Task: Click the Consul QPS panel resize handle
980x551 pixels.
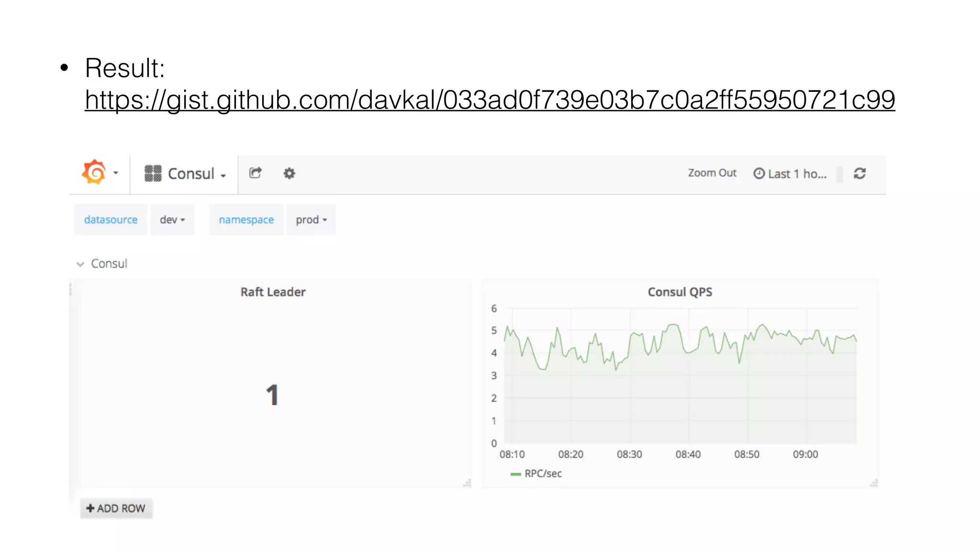Action: pyautogui.click(x=874, y=483)
